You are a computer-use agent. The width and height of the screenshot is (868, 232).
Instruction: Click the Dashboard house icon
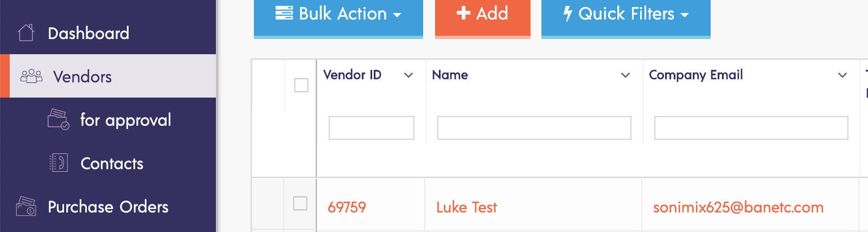[26, 33]
